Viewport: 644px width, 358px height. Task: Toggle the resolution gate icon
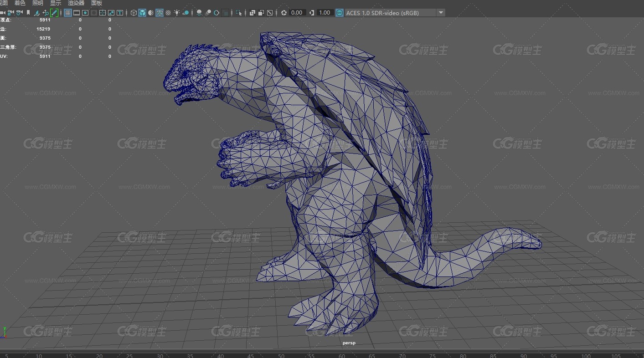(x=85, y=13)
